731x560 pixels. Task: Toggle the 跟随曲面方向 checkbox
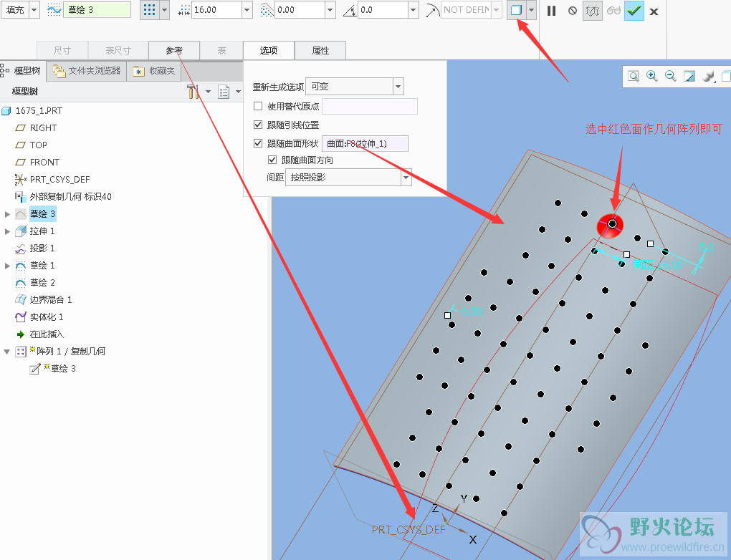pos(272,160)
